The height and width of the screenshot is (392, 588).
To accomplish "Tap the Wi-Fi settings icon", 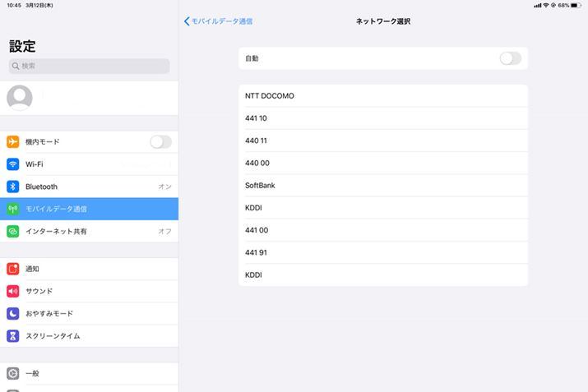I will [13, 164].
